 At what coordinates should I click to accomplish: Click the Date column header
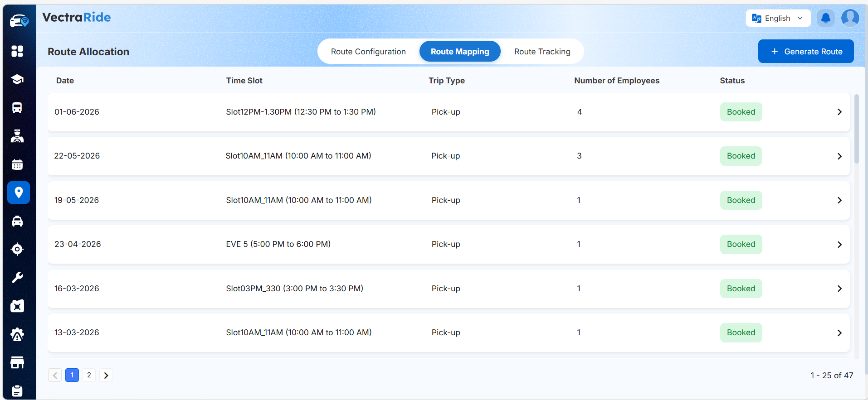(65, 81)
